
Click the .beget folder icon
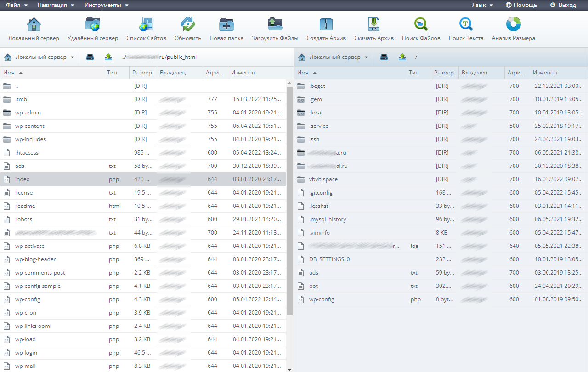coord(301,86)
